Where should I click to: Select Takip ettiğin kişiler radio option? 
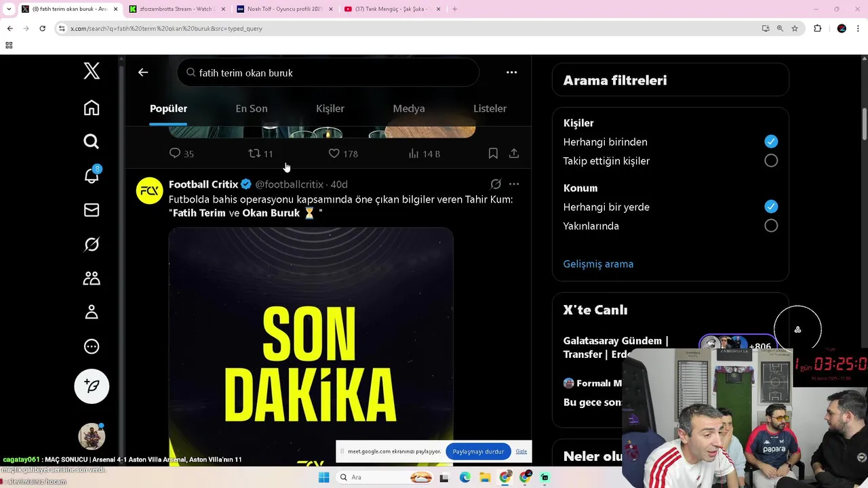coord(771,161)
